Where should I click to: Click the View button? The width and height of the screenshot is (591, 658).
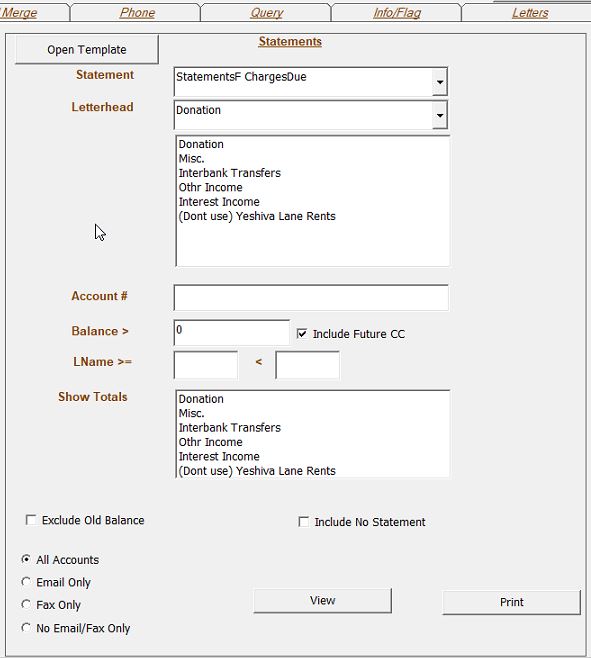pos(322,601)
